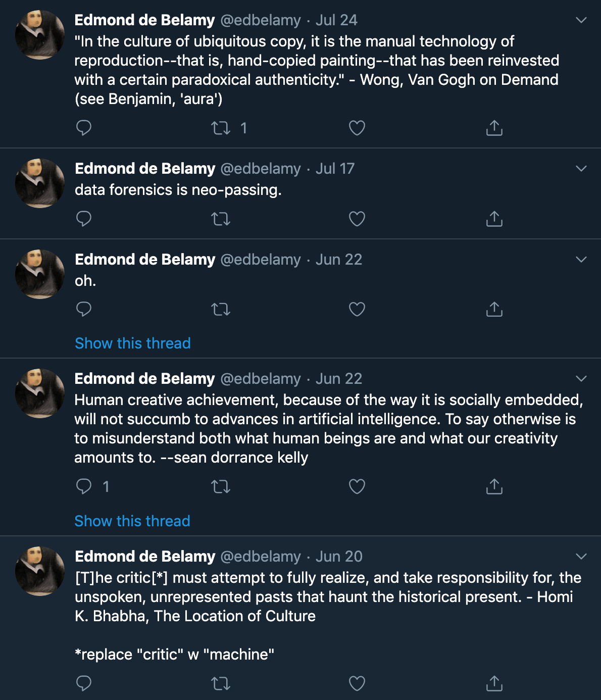Open the @edbelamy handle on the Jul 17 tweet
Image resolution: width=601 pixels, height=700 pixels.
tap(261, 169)
